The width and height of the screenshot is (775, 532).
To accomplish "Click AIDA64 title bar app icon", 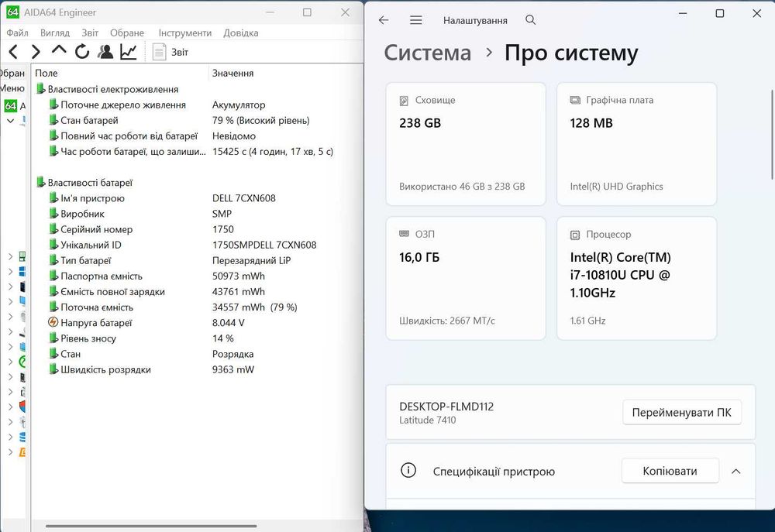I will (12, 12).
